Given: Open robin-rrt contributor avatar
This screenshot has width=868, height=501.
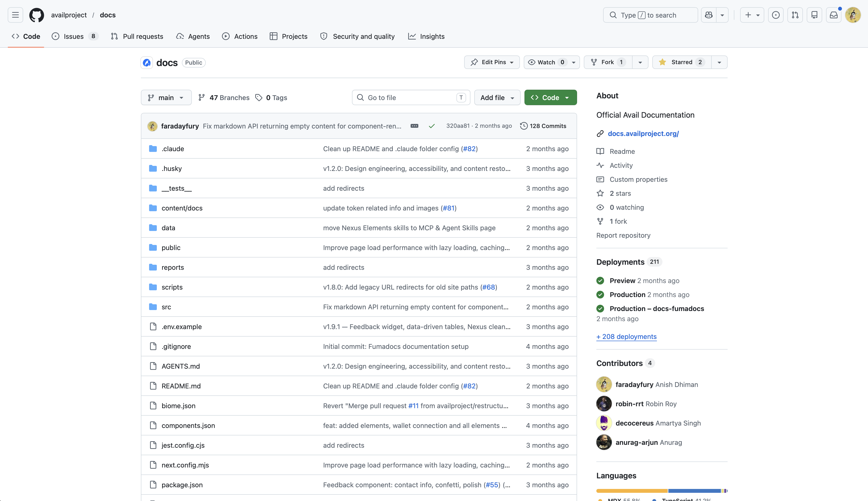Looking at the screenshot, I should coord(604,404).
